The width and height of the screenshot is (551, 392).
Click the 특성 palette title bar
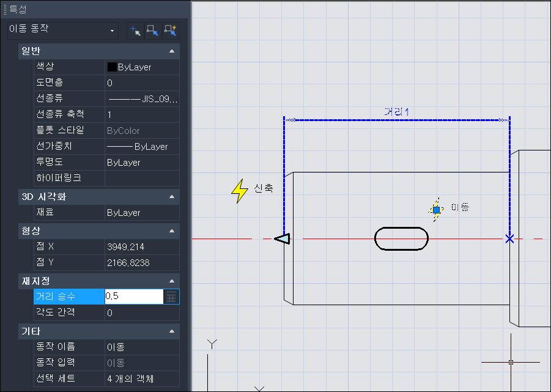[95, 9]
